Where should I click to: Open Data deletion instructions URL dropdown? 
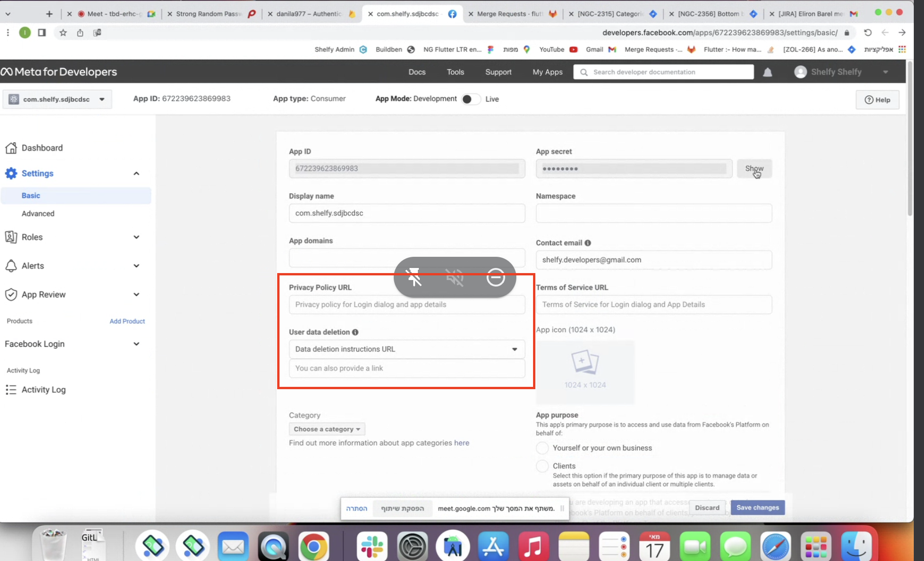click(x=407, y=349)
